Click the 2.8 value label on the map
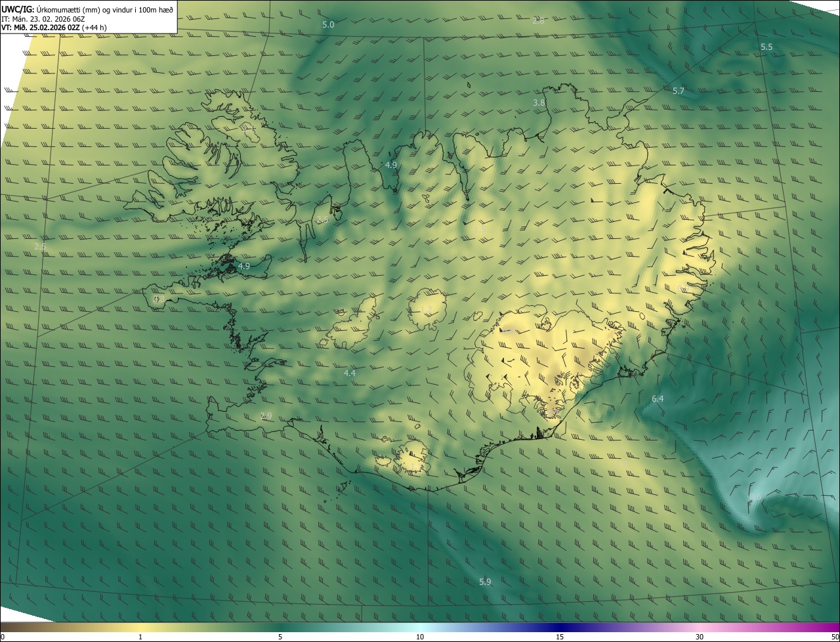Image resolution: width=840 pixels, height=642 pixels. (538, 20)
